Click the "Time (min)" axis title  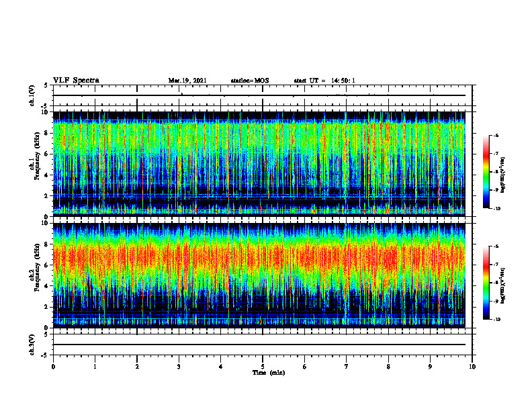point(269,373)
